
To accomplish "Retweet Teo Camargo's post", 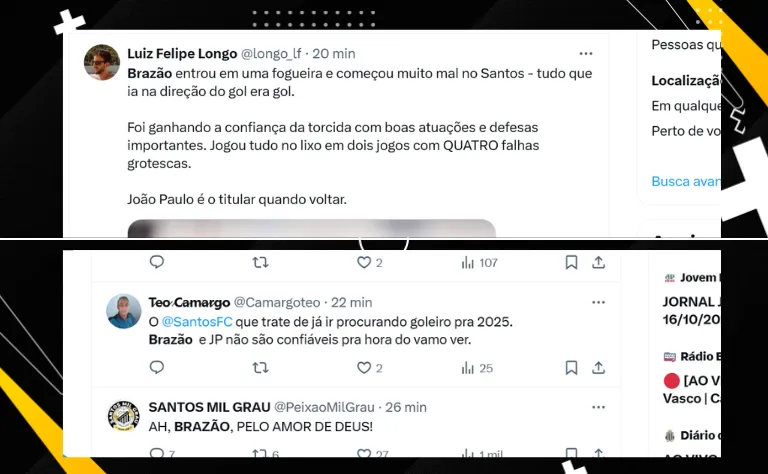I will click(x=261, y=368).
